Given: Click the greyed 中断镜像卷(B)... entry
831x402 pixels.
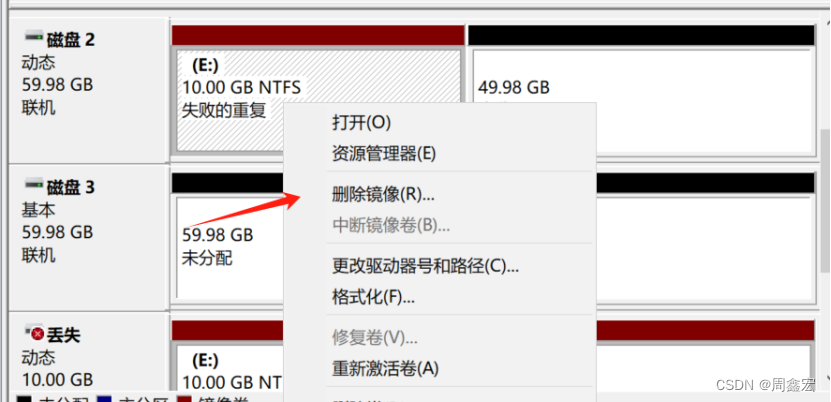Looking at the screenshot, I should tap(391, 226).
